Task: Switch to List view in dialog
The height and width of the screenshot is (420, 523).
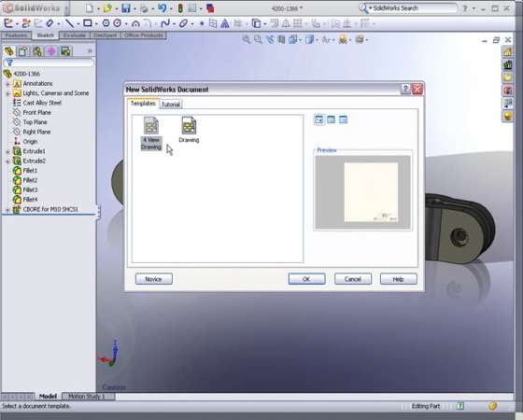Action: pyautogui.click(x=331, y=119)
